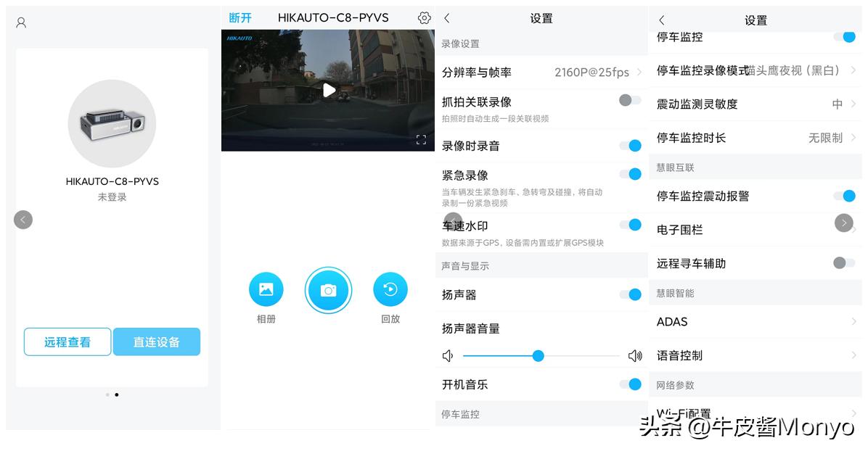
Task: Change resolution via 分辨率与帧率 option
Action: [x=542, y=72]
